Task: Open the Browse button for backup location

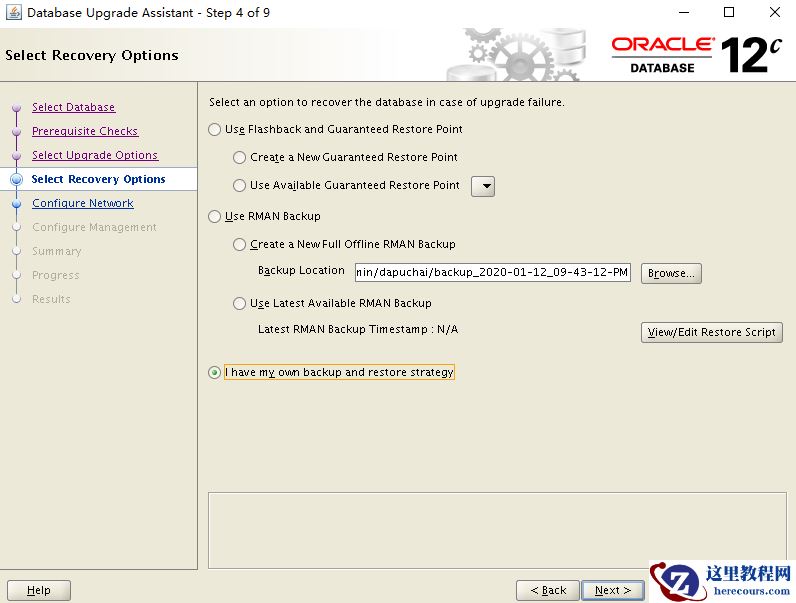Action: (x=671, y=273)
